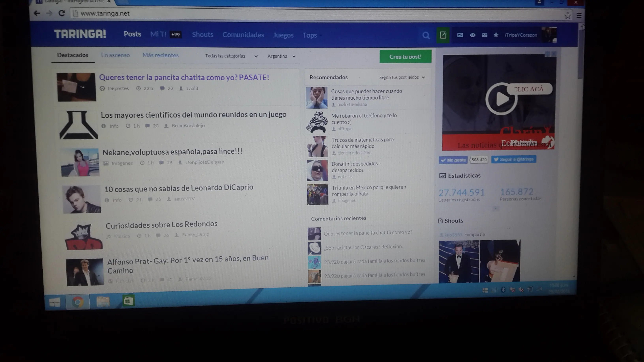
Task: Click the Bluetooth tray icon
Action: click(x=503, y=290)
